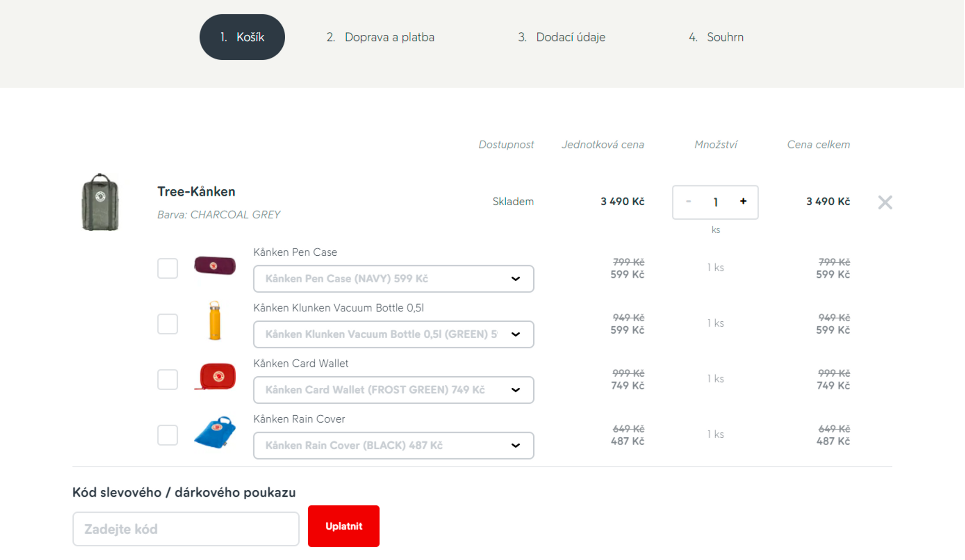Image resolution: width=965 pixels, height=560 pixels.
Task: Open the Kånken Rain Cover thumbnail
Action: [x=215, y=432]
